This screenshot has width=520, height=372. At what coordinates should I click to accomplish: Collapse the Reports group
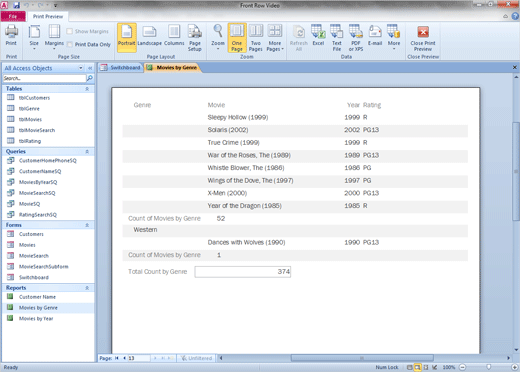pyautogui.click(x=87, y=288)
